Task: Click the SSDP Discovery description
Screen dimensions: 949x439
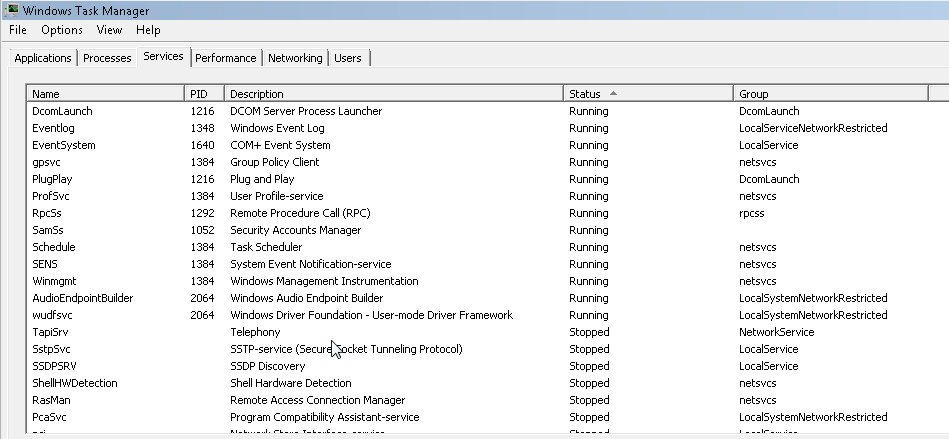Action: point(268,366)
